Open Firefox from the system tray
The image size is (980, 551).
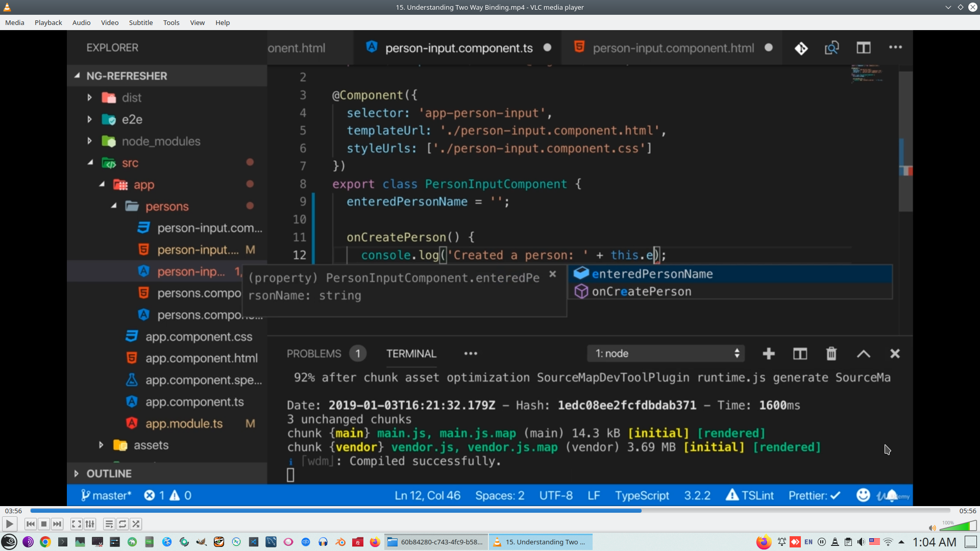click(763, 542)
